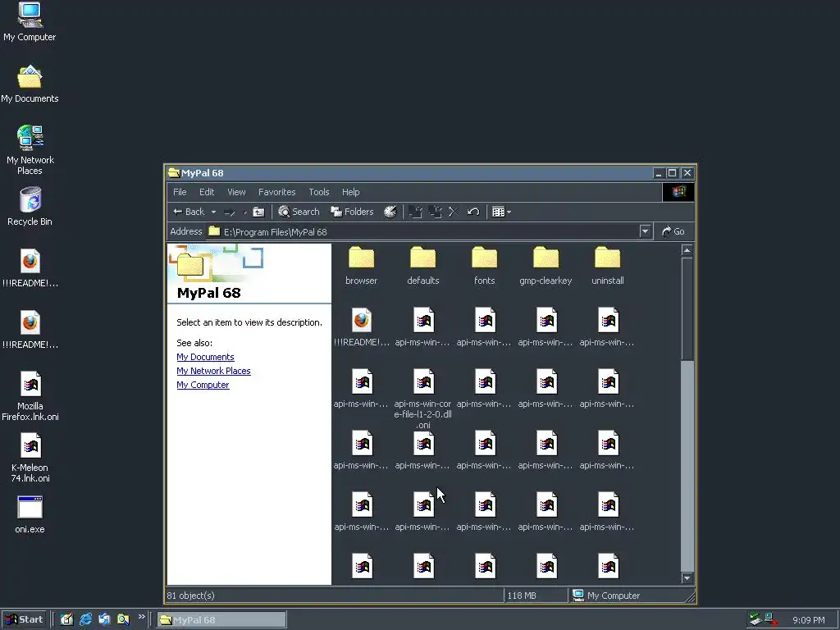This screenshot has height=630, width=840.
Task: Launch Outlook Express from quick launch
Action: click(104, 619)
